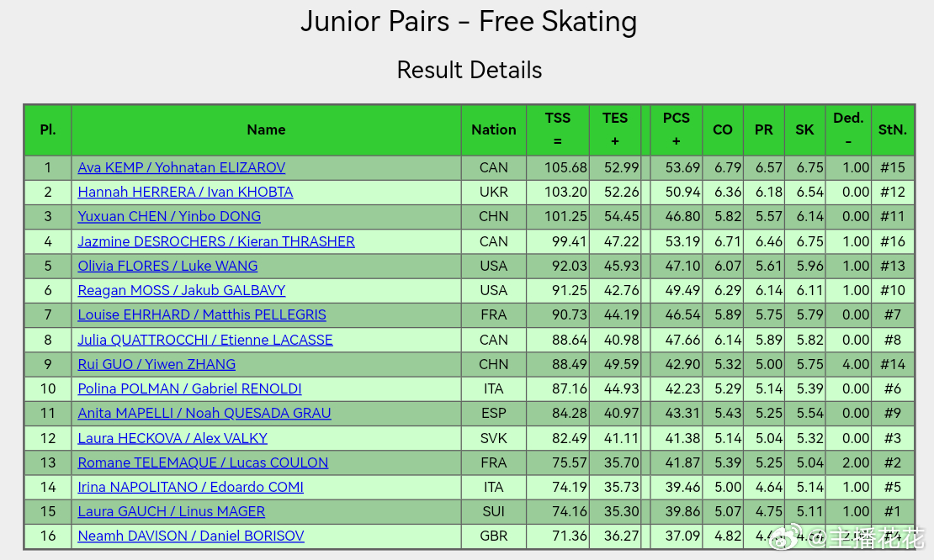
Task: Open Irina NAPOLITANO / Edoardo COMI link
Action: pyautogui.click(x=191, y=488)
